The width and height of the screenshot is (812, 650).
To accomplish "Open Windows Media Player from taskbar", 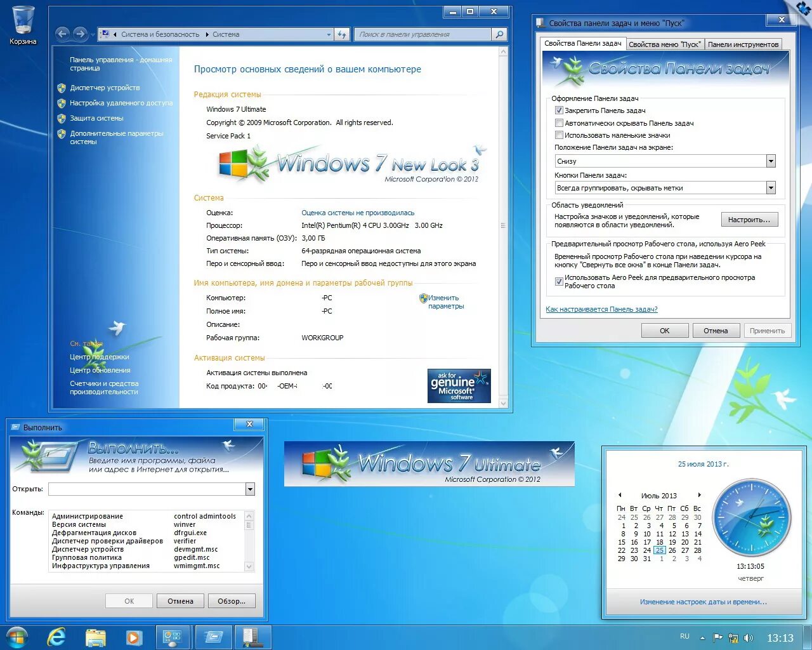I will click(x=133, y=637).
